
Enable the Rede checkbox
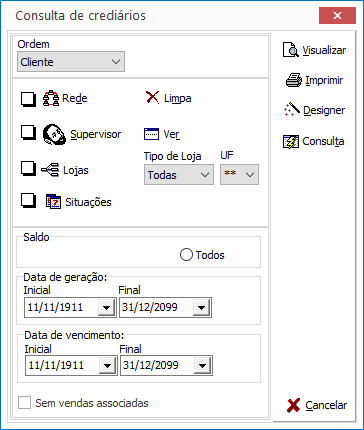[28, 99]
